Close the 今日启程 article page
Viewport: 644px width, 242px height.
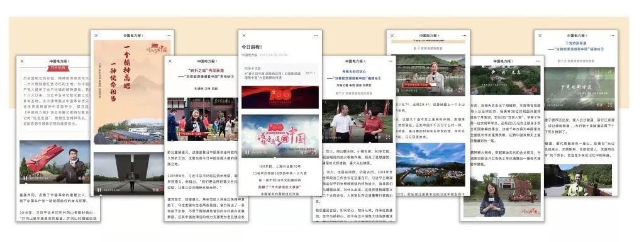click(x=244, y=36)
